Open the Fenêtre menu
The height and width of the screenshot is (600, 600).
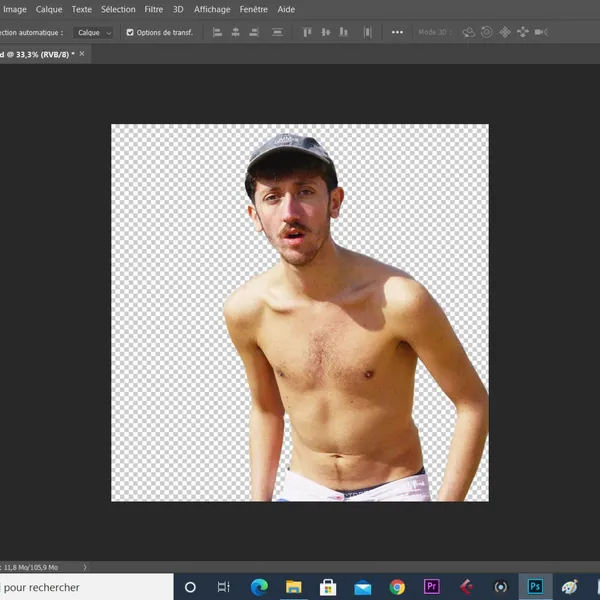253,9
